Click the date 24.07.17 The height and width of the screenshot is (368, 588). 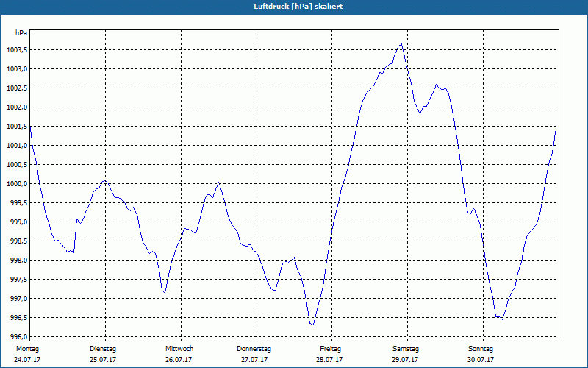[x=27, y=360]
